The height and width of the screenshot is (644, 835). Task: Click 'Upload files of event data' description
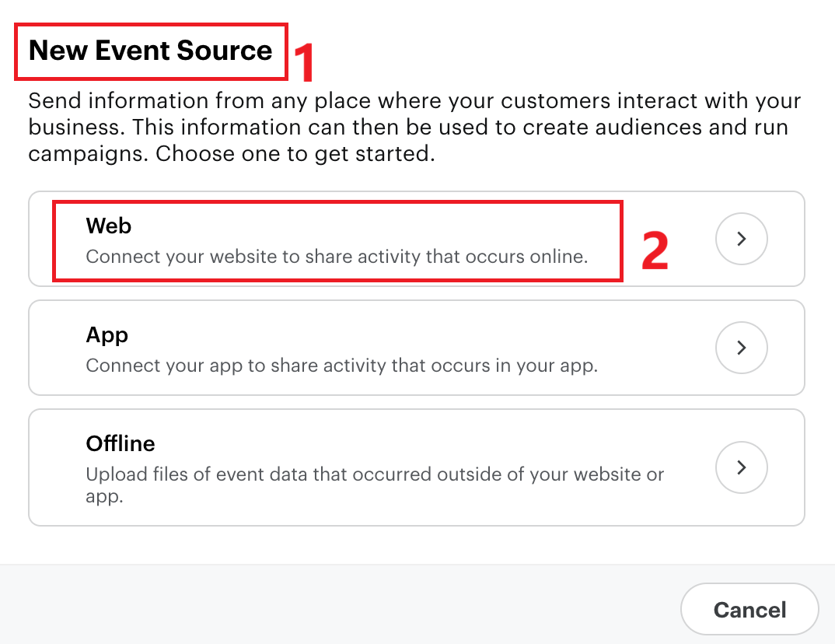[374, 474]
